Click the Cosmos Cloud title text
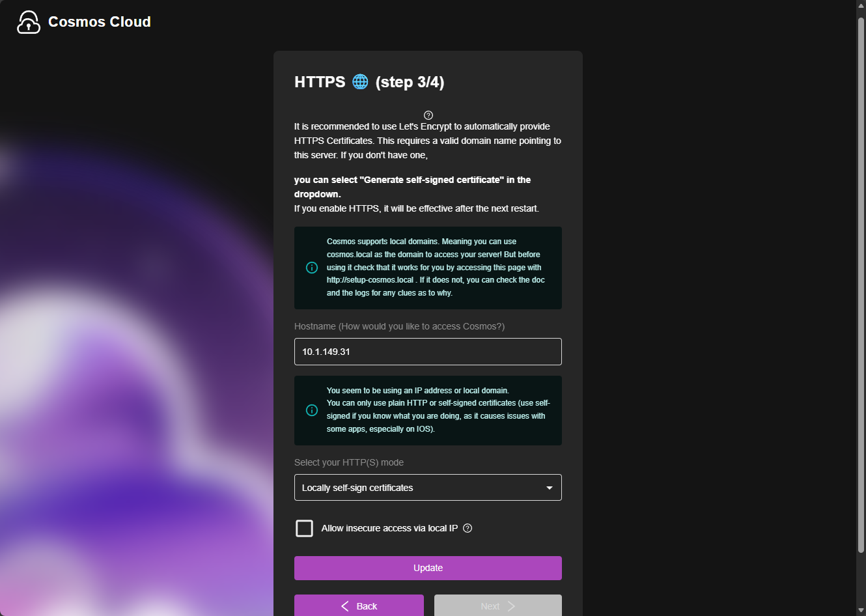The width and height of the screenshot is (866, 616). pos(100,22)
